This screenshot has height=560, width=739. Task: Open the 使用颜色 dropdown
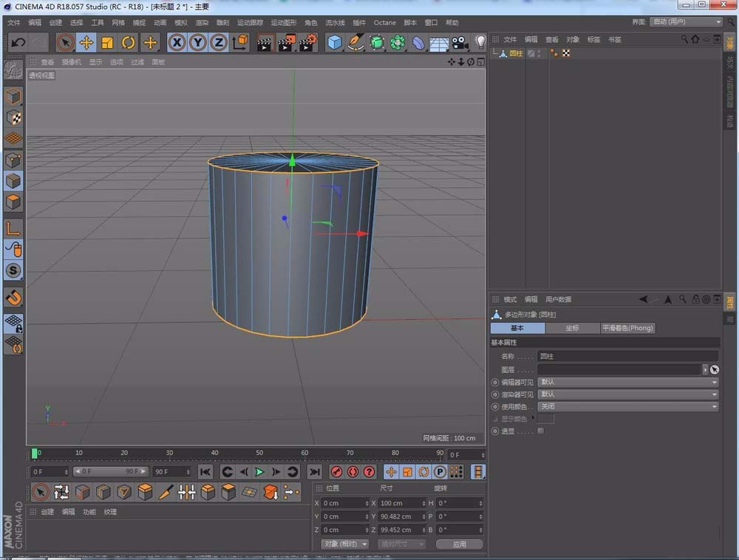coord(627,406)
